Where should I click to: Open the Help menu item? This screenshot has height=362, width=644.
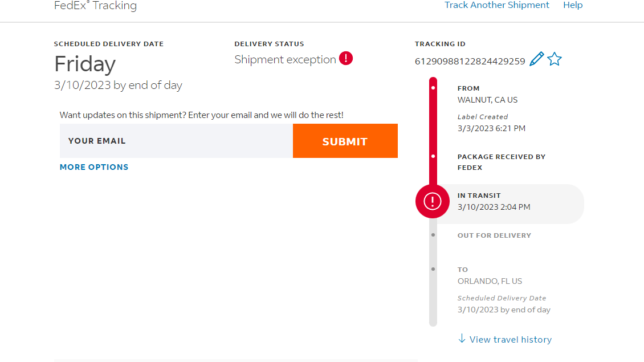(573, 5)
